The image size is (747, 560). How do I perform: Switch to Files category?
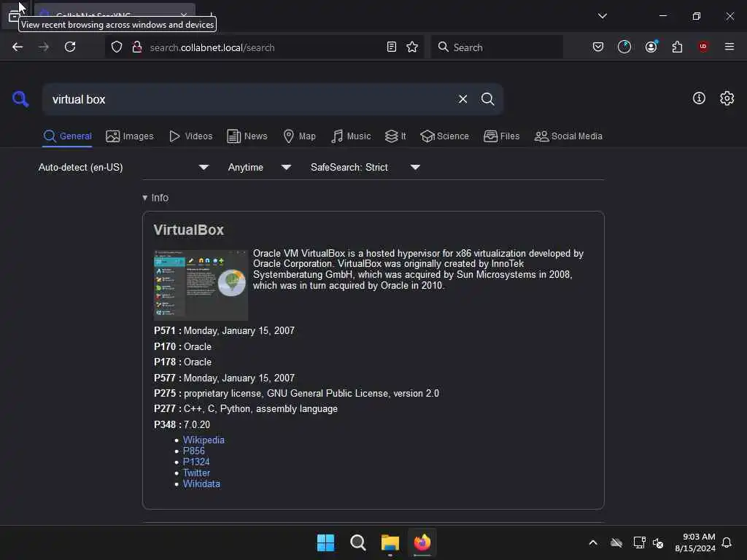click(502, 136)
